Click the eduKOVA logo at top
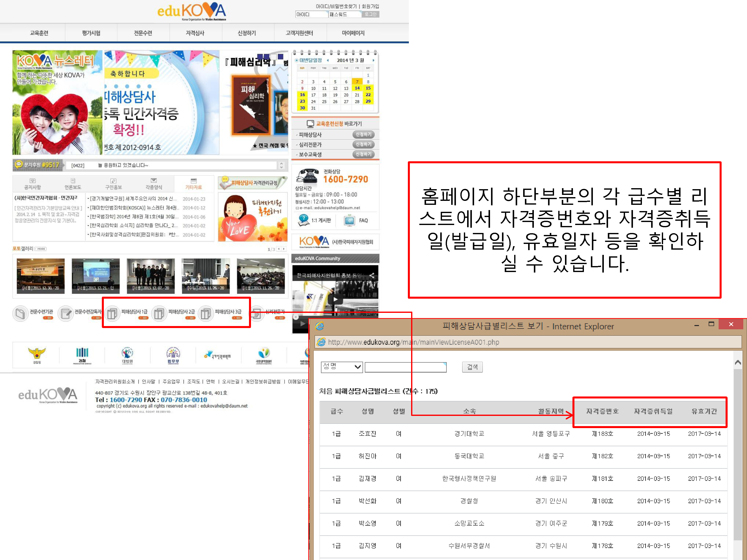747x560 pixels. 191,11
